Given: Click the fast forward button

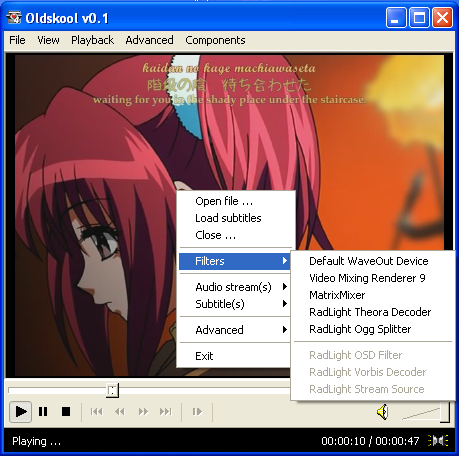Looking at the screenshot, I should 143,412.
